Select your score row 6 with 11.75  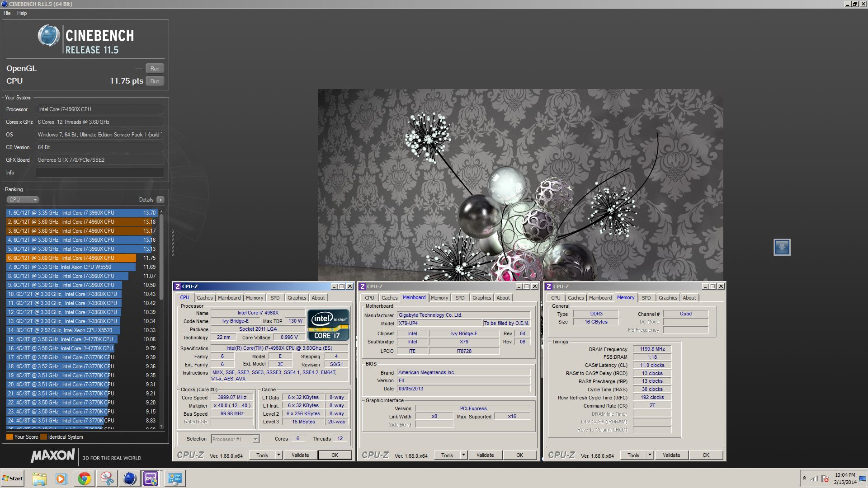(x=81, y=258)
